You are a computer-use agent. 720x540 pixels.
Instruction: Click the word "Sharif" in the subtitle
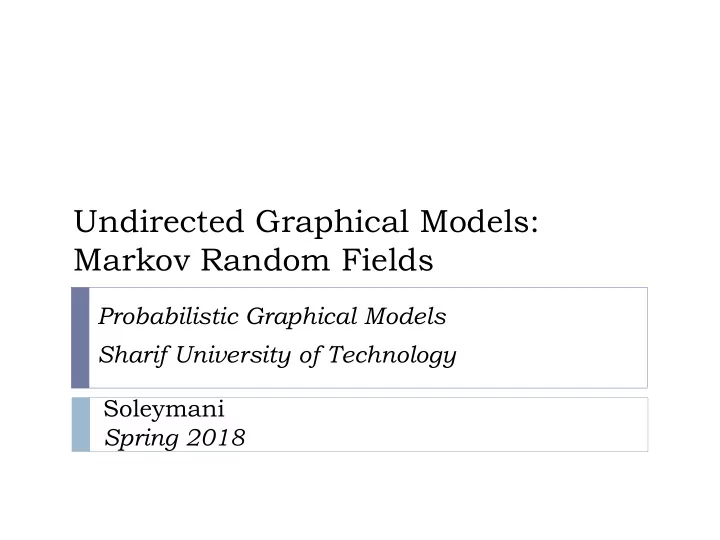pyautogui.click(x=133, y=355)
